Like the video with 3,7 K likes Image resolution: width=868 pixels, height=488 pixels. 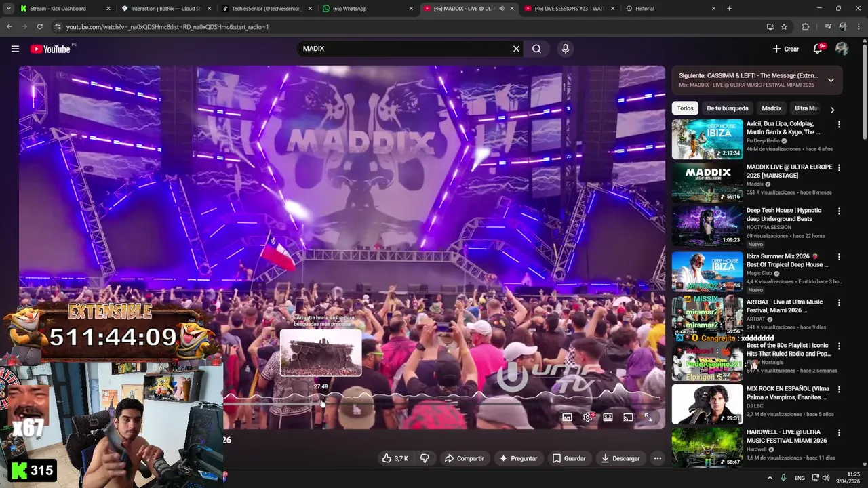[395, 458]
